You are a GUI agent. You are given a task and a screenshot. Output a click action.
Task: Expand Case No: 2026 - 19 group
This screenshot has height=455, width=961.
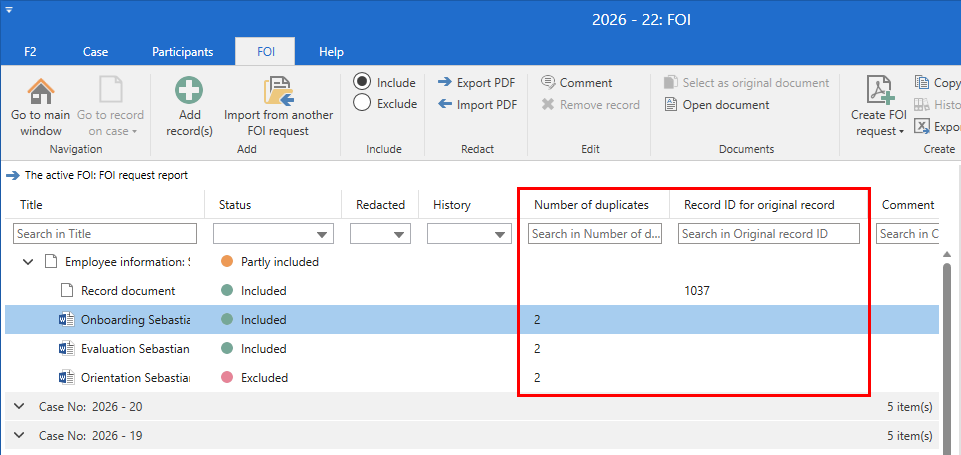18,435
